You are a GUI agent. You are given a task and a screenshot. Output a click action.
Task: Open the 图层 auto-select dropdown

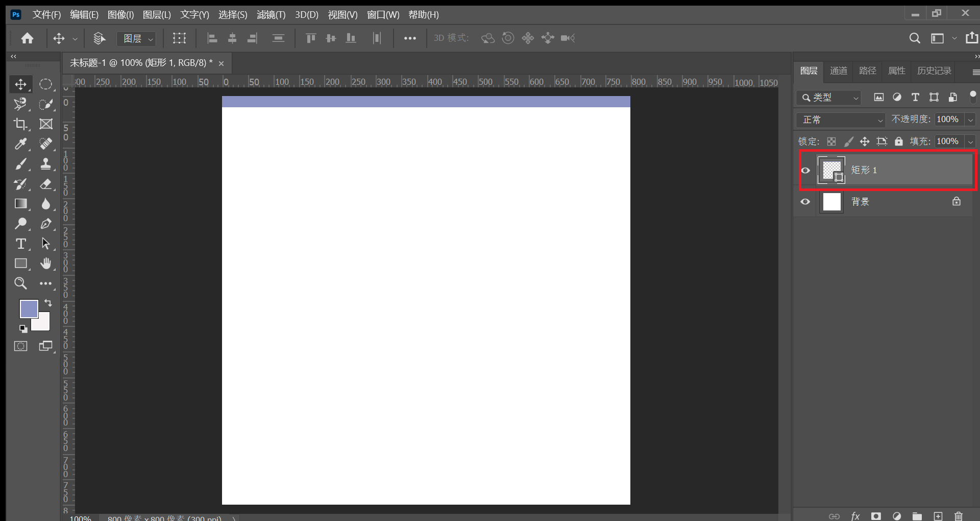136,39
